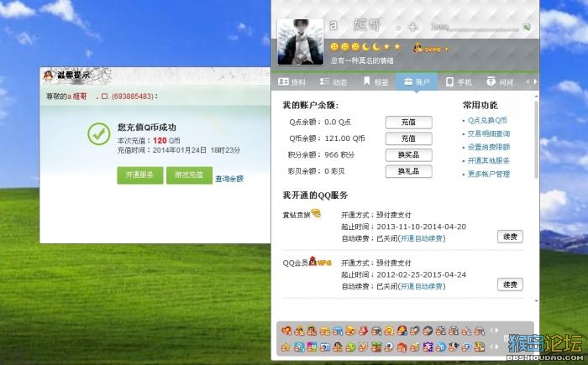Open the Q点兑换Q币 link
588x365 pixels.
pyautogui.click(x=487, y=120)
